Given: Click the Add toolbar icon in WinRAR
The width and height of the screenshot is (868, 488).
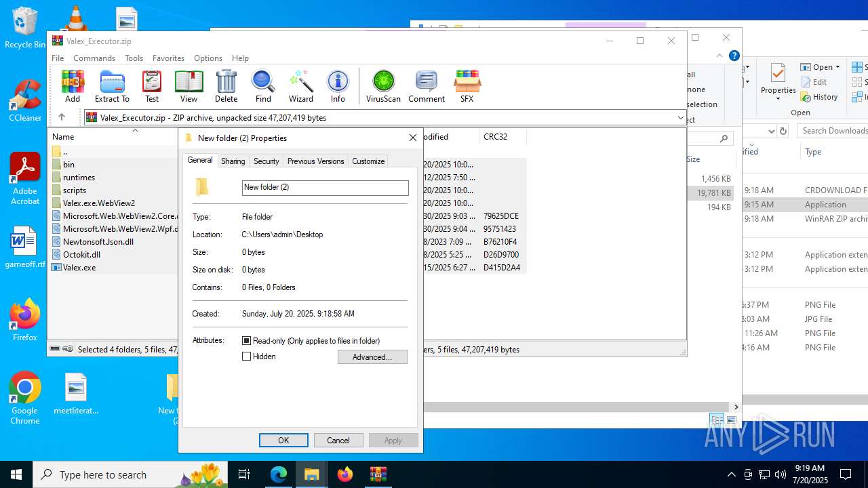Looking at the screenshot, I should point(73,86).
